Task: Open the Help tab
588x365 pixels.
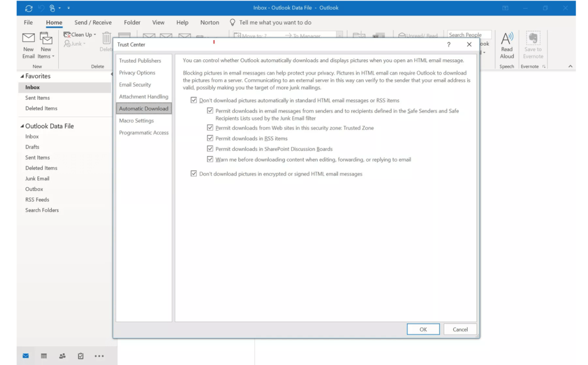Action: [182, 22]
